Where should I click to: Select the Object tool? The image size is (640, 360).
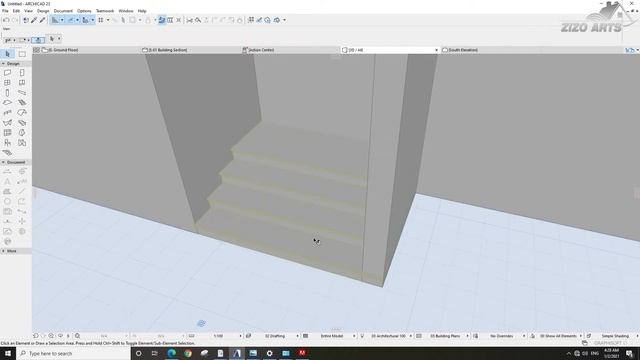(7, 142)
